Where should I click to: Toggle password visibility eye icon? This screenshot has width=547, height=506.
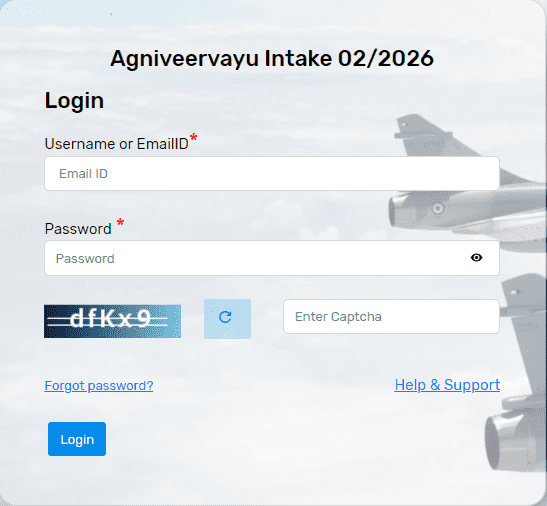pos(476,258)
